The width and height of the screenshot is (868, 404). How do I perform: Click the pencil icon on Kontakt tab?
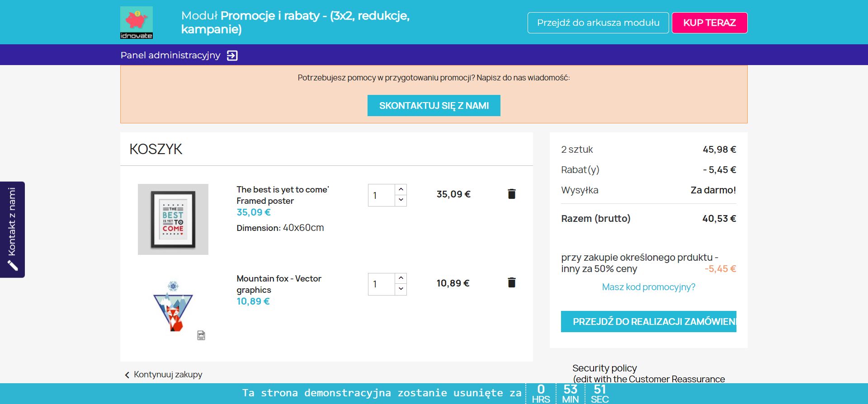(13, 266)
